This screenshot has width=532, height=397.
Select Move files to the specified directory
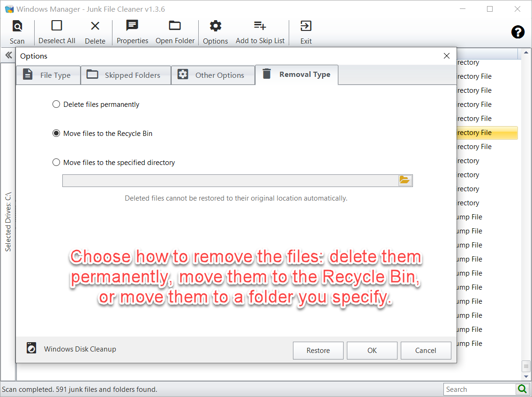113,163
